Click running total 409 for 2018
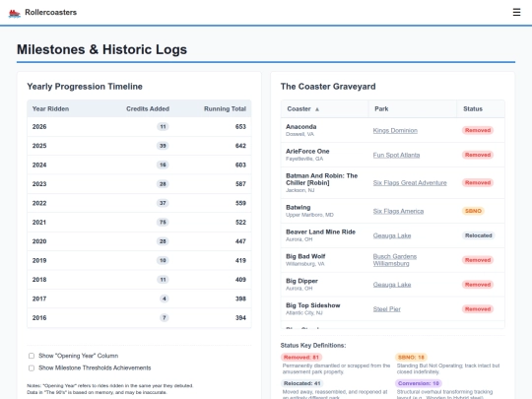Viewport: 532px width, 399px height. coord(240,280)
